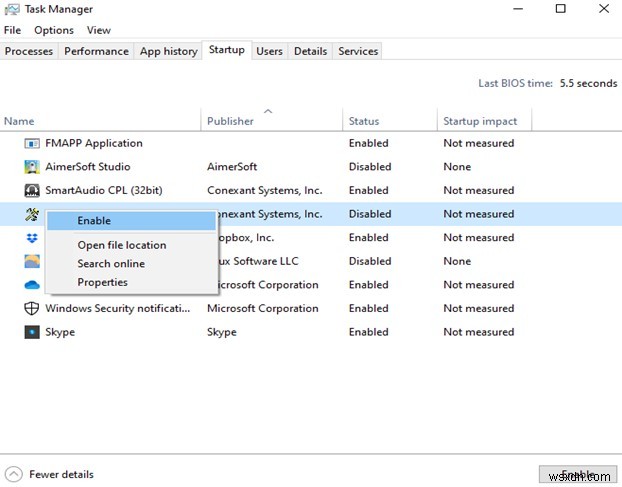The image size is (622, 487).
Task: Choose Open file location in context menu
Action: [131, 245]
